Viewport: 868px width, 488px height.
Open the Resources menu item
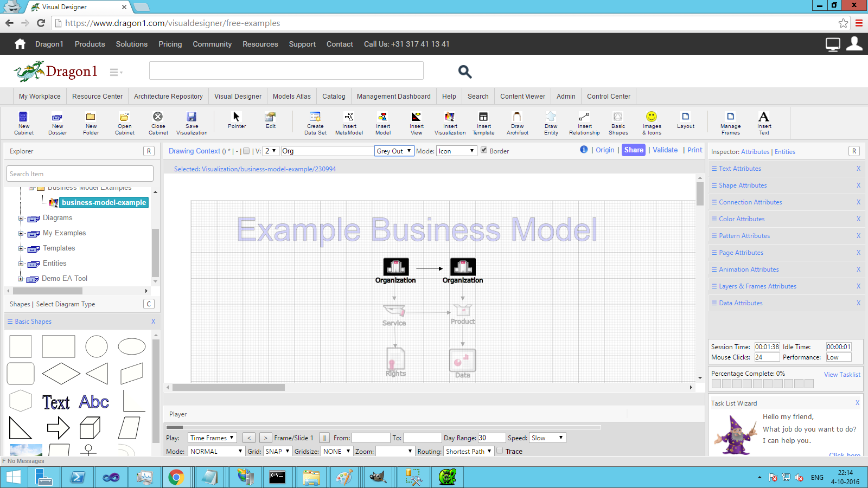click(260, 44)
